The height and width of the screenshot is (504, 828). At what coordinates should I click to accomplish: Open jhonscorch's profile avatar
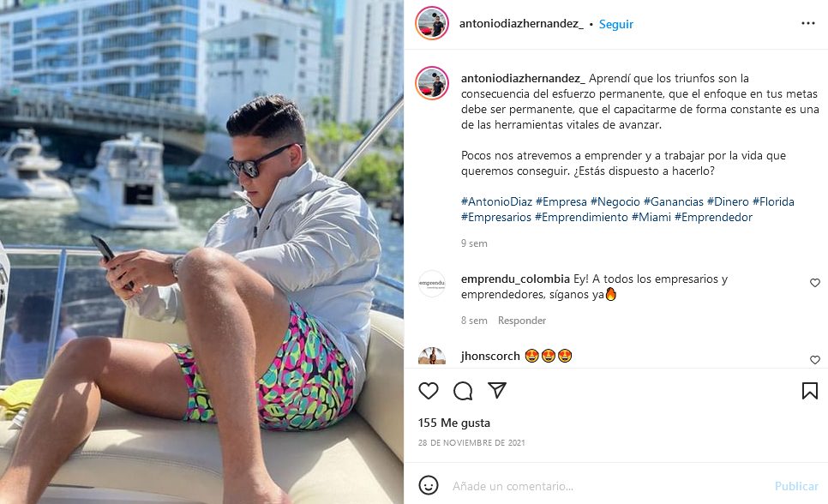pos(432,357)
